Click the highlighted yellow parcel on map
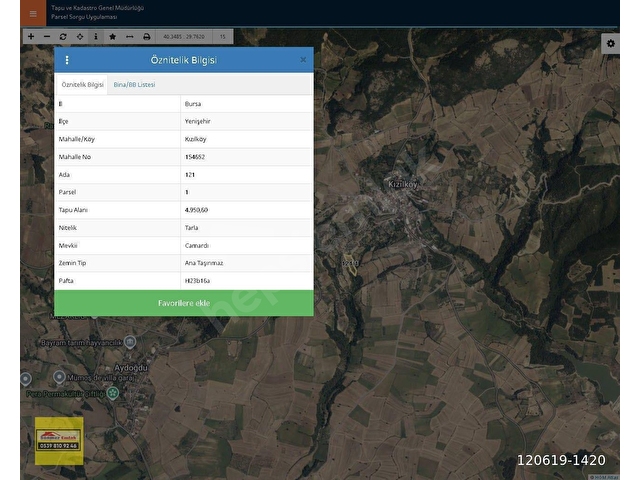 [351, 265]
